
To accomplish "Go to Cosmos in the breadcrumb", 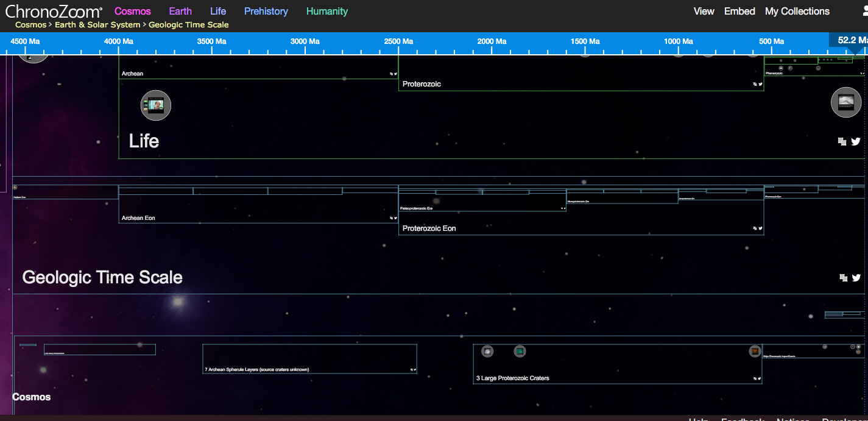I will click(x=30, y=25).
